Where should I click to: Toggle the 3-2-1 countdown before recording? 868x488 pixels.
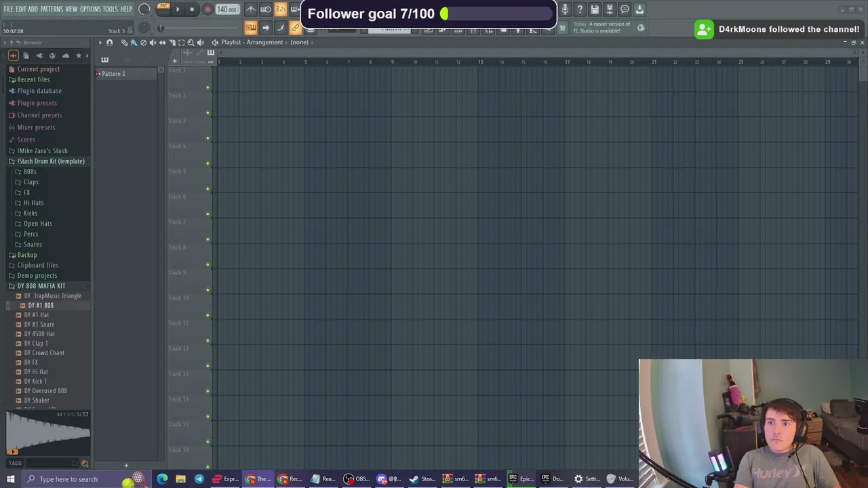click(x=280, y=9)
